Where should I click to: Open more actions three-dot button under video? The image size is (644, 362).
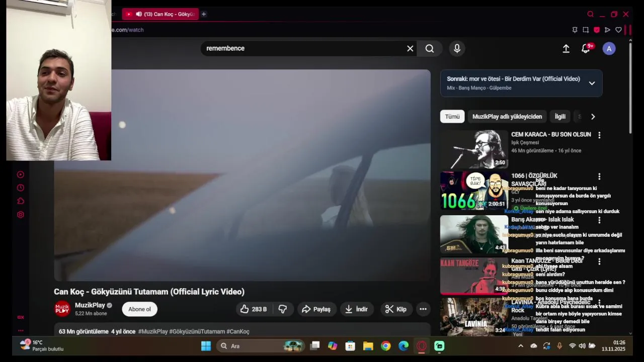[423, 309]
